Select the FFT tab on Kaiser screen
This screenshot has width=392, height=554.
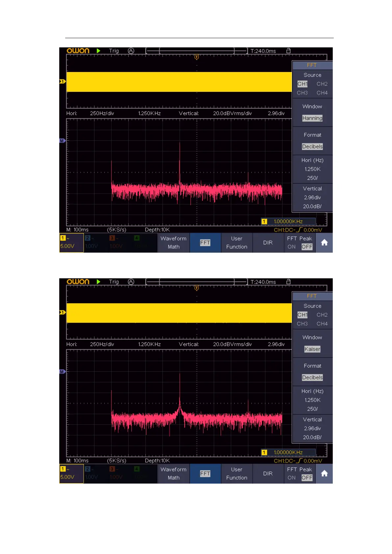tap(205, 473)
